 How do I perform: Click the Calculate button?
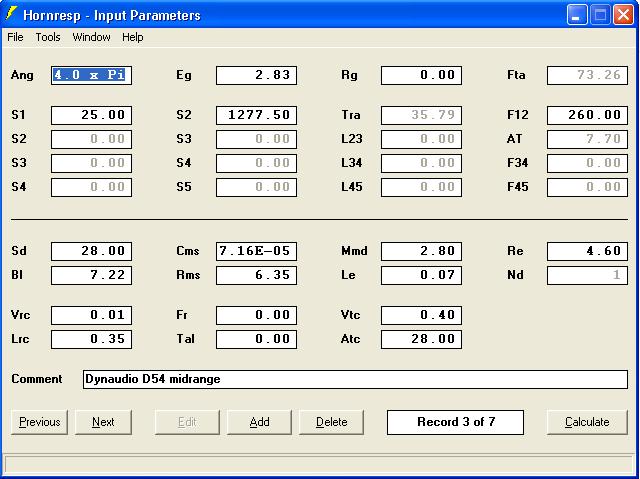click(587, 422)
